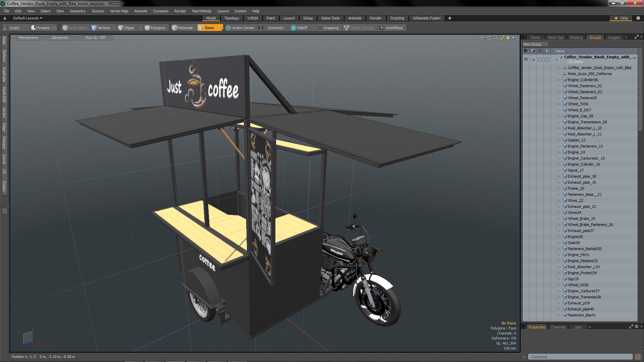Screen dimensions: 644x362
Task: Click the Properties panel settings gear
Action: (x=636, y=327)
